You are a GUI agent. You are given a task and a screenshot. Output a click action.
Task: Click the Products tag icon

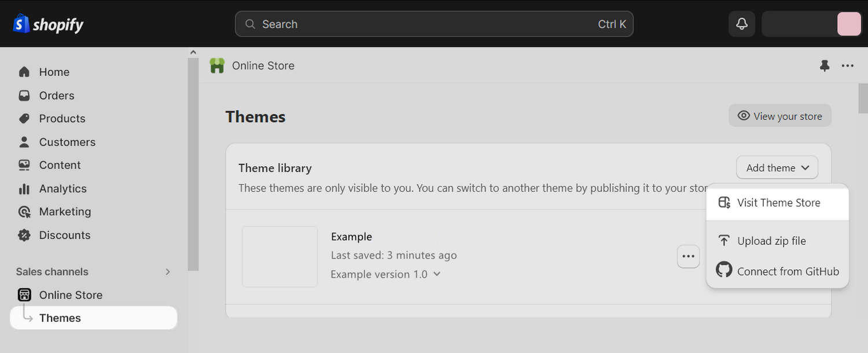tap(24, 119)
